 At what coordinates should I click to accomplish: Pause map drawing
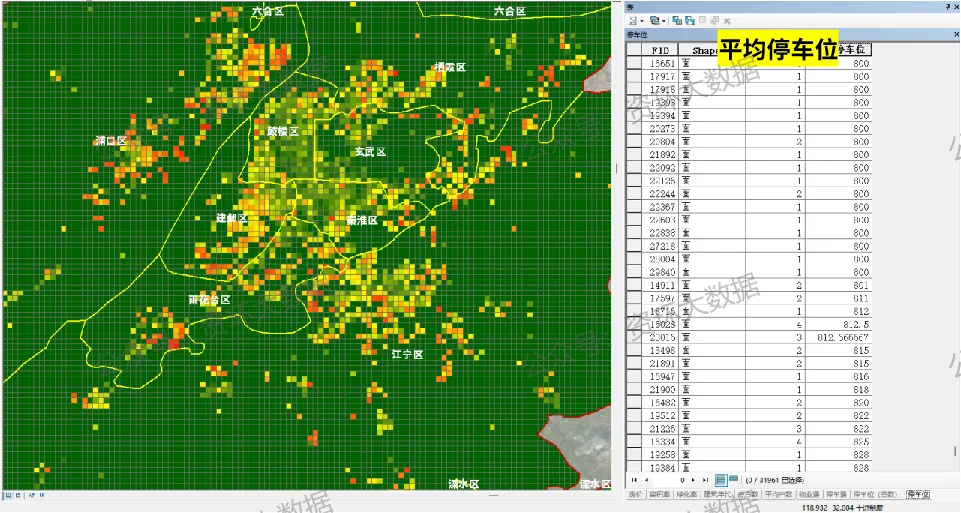tap(42, 495)
